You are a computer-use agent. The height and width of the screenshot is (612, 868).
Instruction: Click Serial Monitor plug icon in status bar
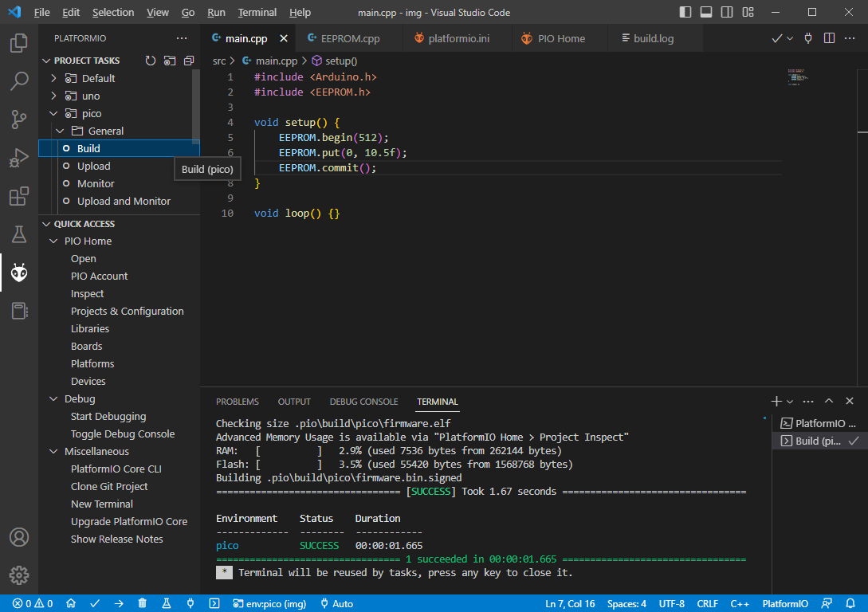tap(190, 604)
